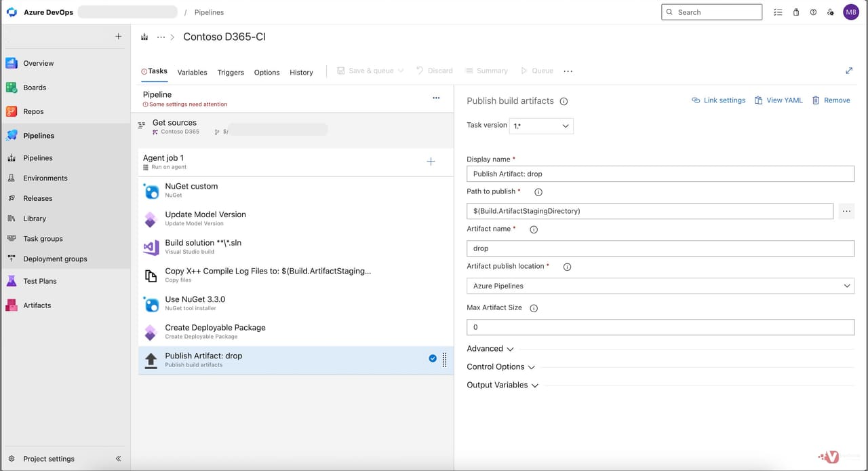Click the Project settings gear icon
868x471 pixels.
11,459
